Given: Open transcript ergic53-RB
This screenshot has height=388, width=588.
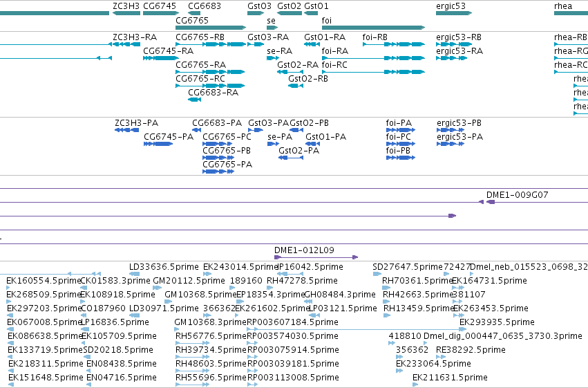Looking at the screenshot, I should click(454, 44).
